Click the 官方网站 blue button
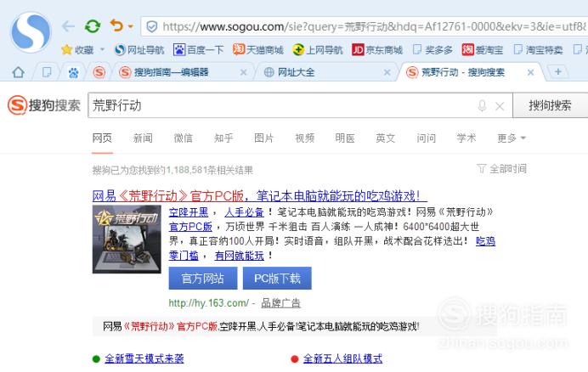 coord(203,279)
